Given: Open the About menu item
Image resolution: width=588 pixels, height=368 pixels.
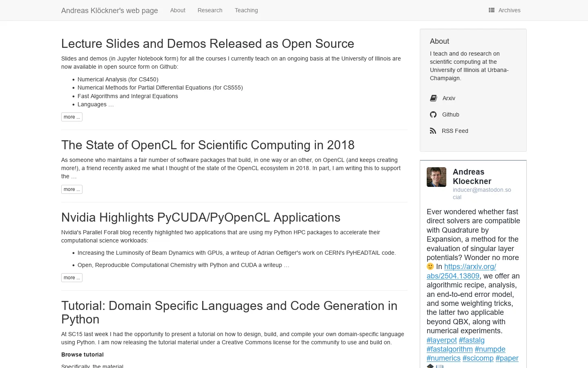Looking at the screenshot, I should click(x=178, y=10).
